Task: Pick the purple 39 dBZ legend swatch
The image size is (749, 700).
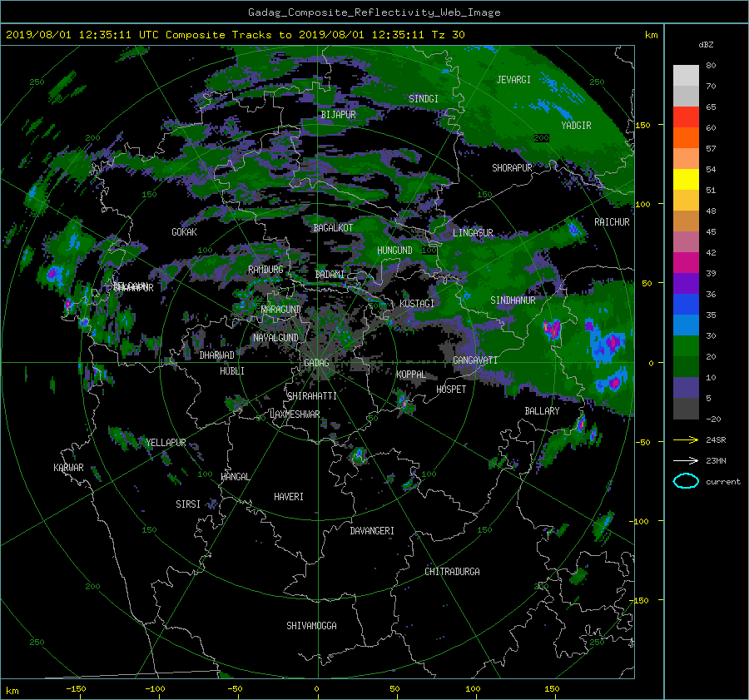Action: 686,283
